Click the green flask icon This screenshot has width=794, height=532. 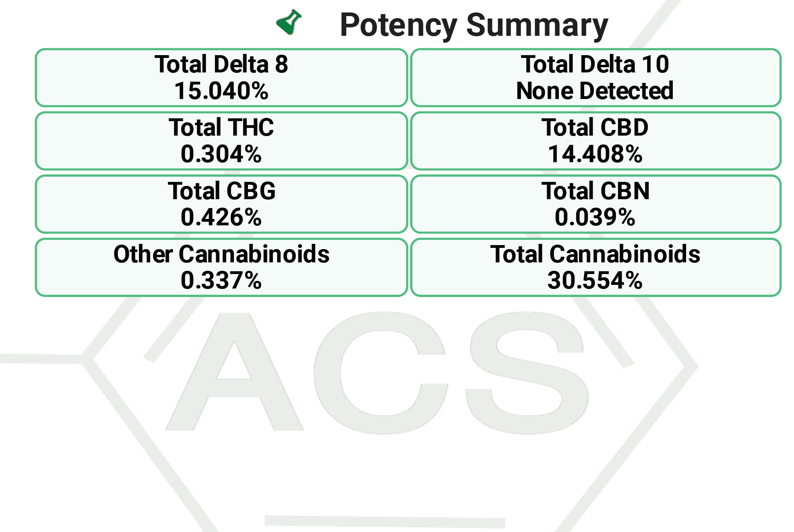point(289,23)
